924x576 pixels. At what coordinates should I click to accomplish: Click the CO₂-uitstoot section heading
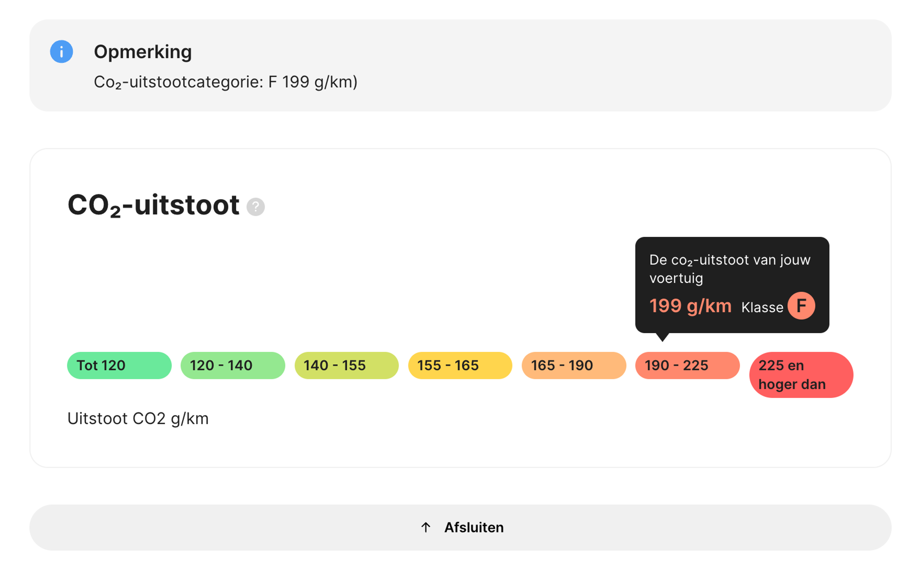point(154,206)
